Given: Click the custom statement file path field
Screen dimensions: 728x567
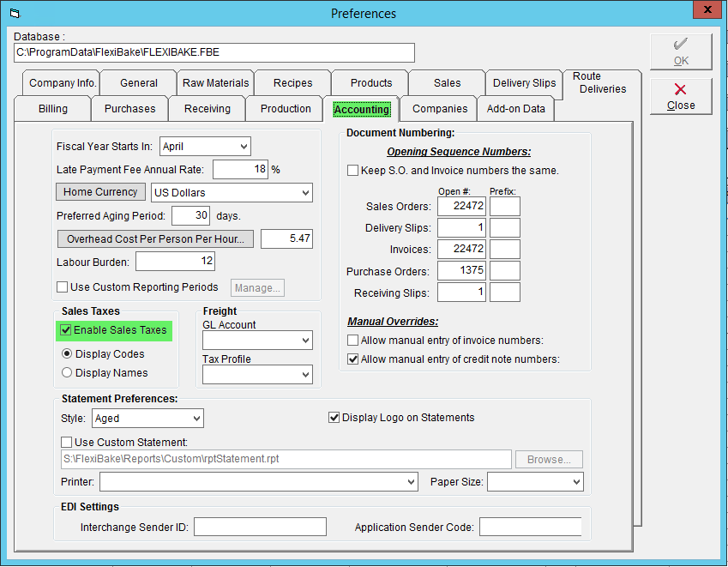Looking at the screenshot, I should point(286,459).
